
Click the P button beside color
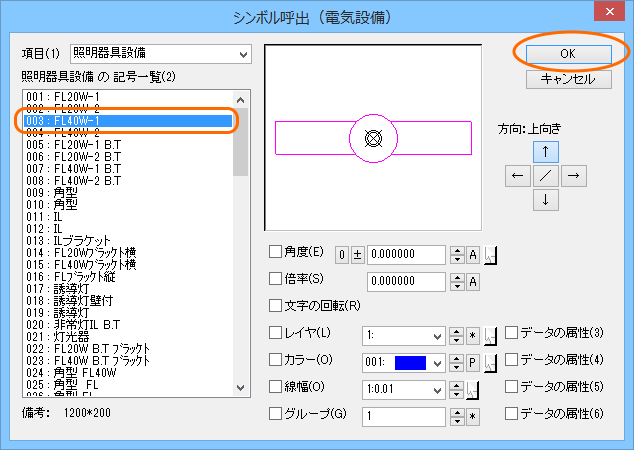473,361
